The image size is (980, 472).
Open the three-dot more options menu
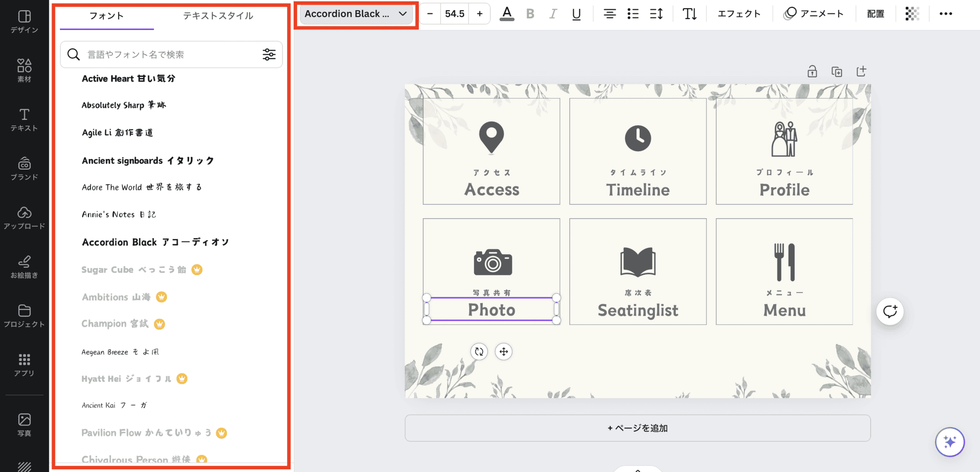(x=945, y=14)
